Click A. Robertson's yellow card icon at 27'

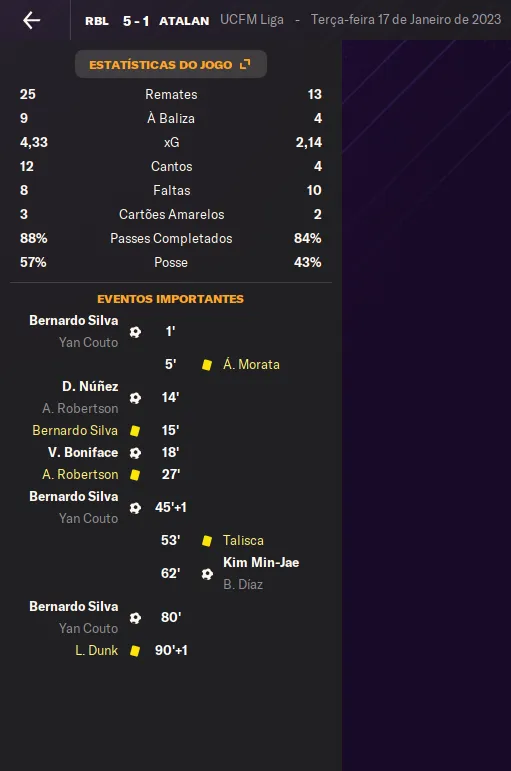(x=135, y=475)
